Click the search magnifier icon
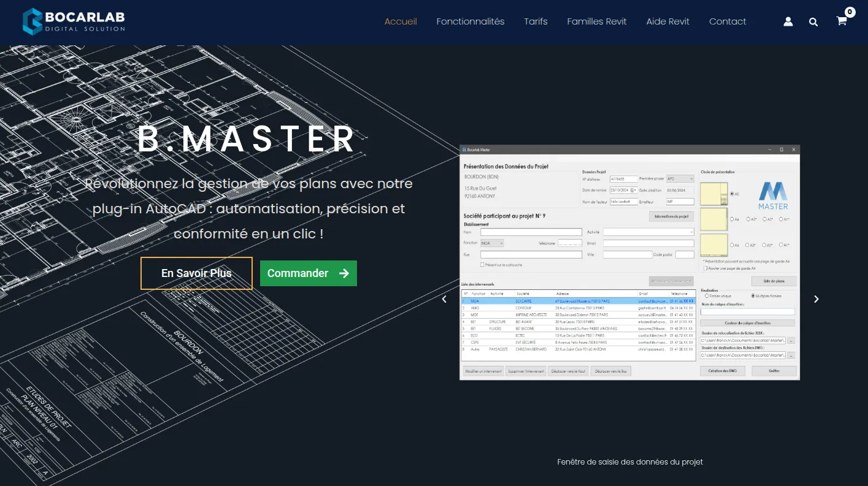Screen dimensions: 868x486 tap(813, 21)
